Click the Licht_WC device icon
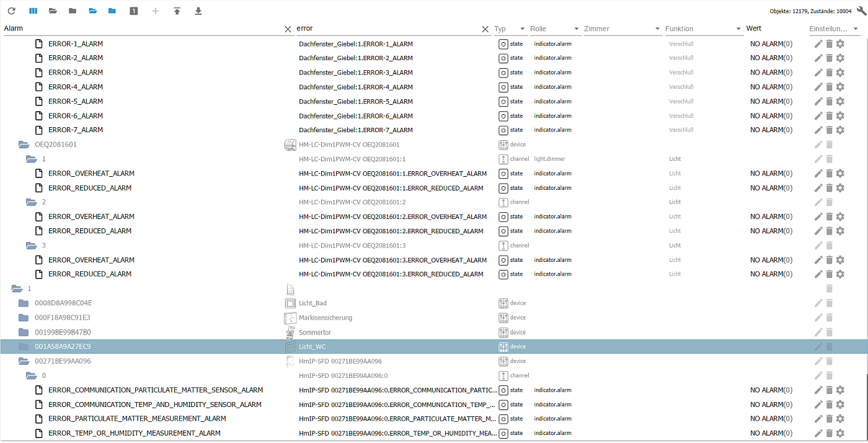This screenshot has width=868, height=443. coord(290,347)
